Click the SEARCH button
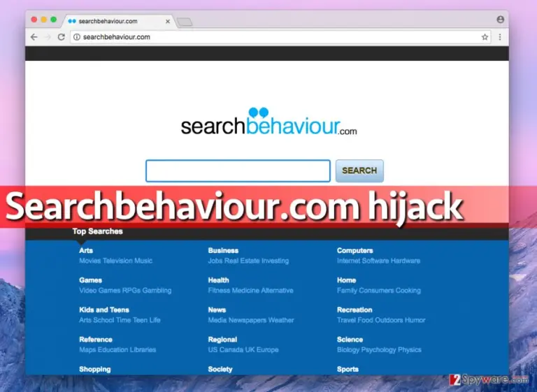 coord(359,170)
